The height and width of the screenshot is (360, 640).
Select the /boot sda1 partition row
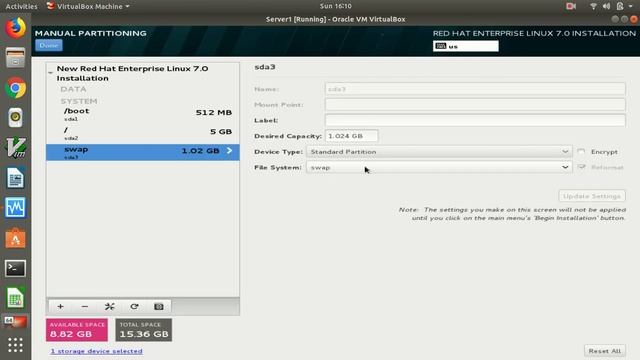pyautogui.click(x=143, y=114)
